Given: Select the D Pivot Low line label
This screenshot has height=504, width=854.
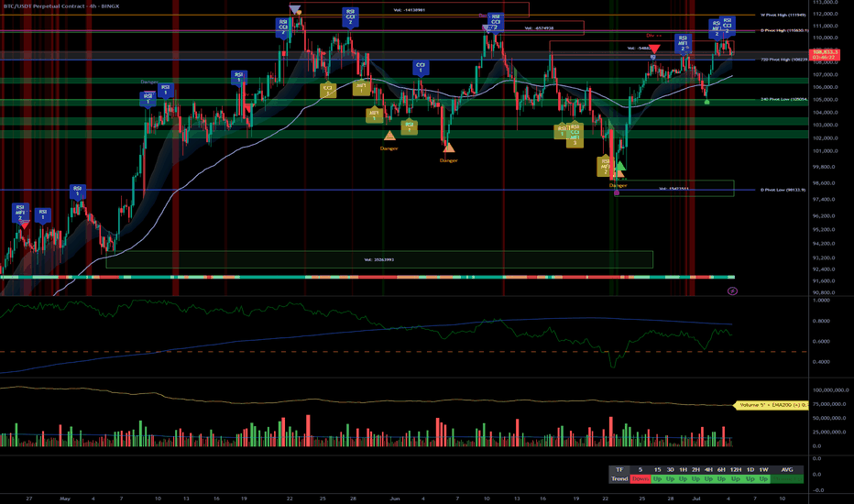Looking at the screenshot, I should coord(783,190).
